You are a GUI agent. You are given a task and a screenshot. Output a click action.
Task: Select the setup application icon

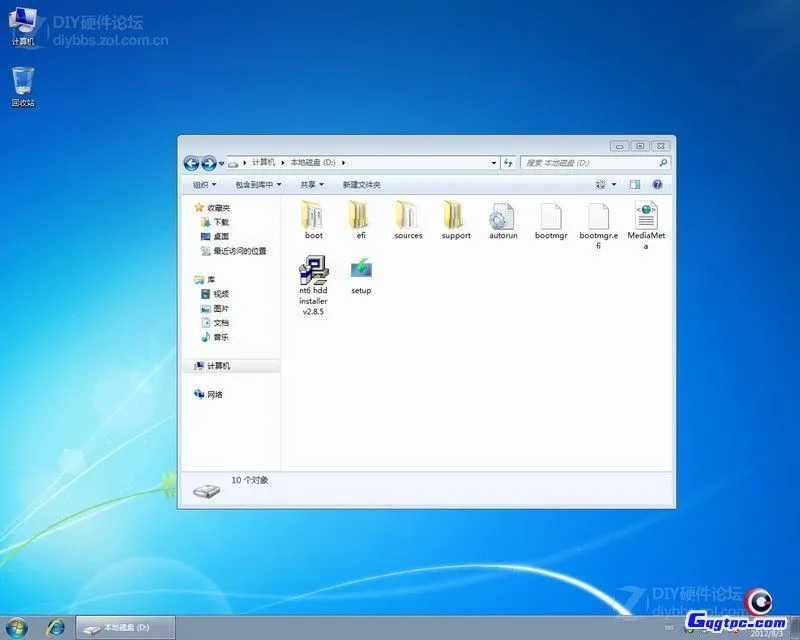[x=361, y=270]
